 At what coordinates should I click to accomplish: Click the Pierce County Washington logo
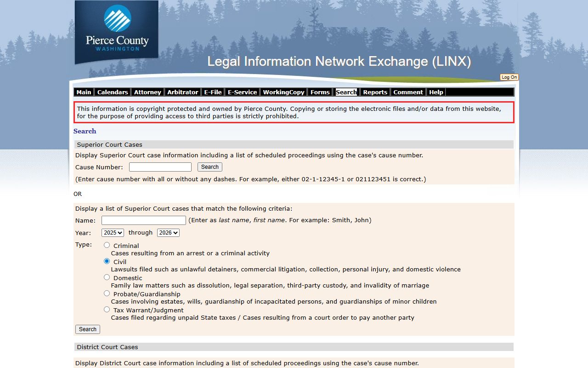click(117, 31)
